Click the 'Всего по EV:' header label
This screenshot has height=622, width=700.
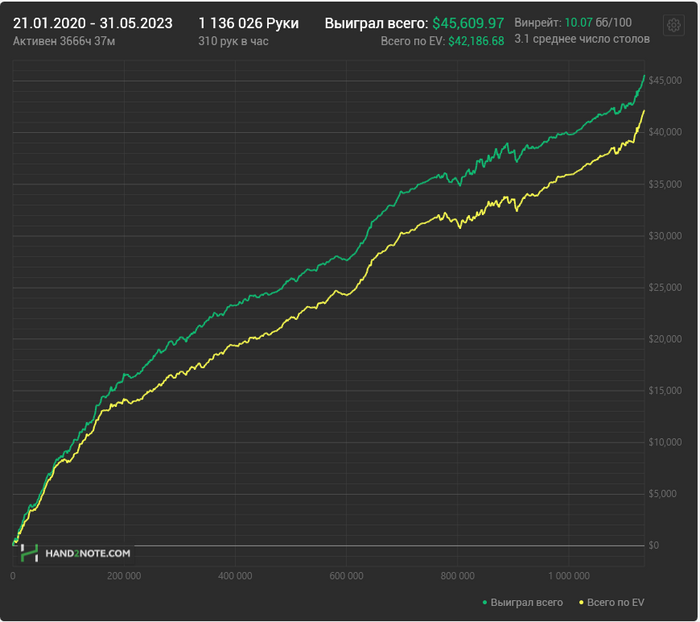413,42
